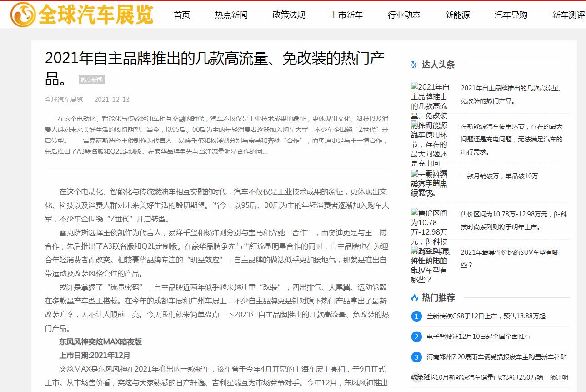
Task: Click the number 1 ranking badge
Action: click(x=416, y=316)
